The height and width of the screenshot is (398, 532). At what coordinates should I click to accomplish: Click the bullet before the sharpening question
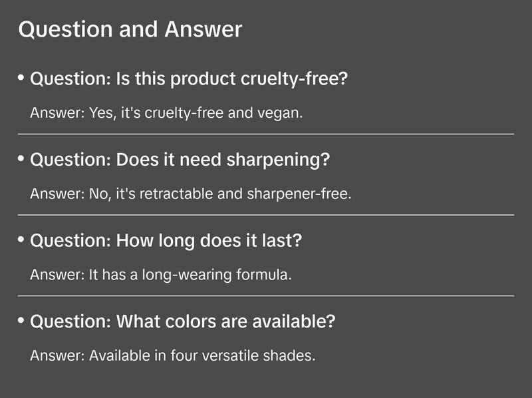click(x=21, y=160)
